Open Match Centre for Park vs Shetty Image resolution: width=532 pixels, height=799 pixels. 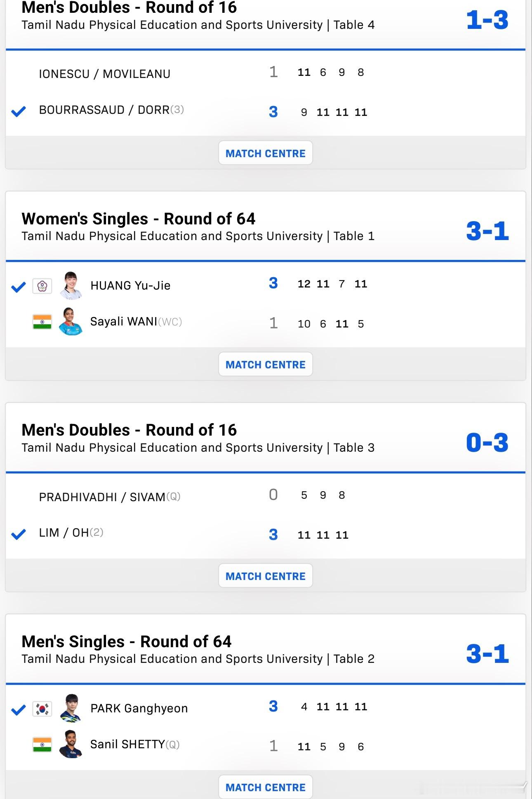tap(265, 787)
